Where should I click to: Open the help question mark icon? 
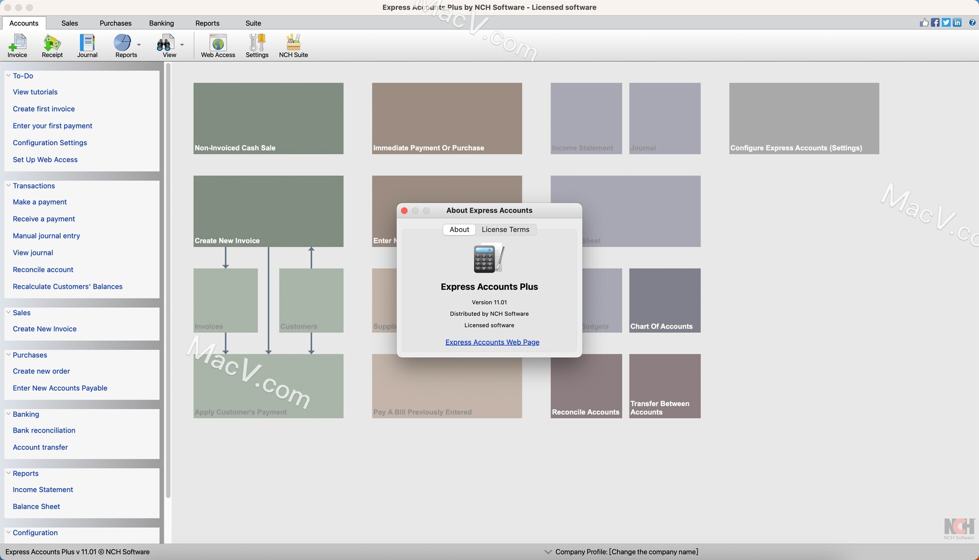point(972,22)
